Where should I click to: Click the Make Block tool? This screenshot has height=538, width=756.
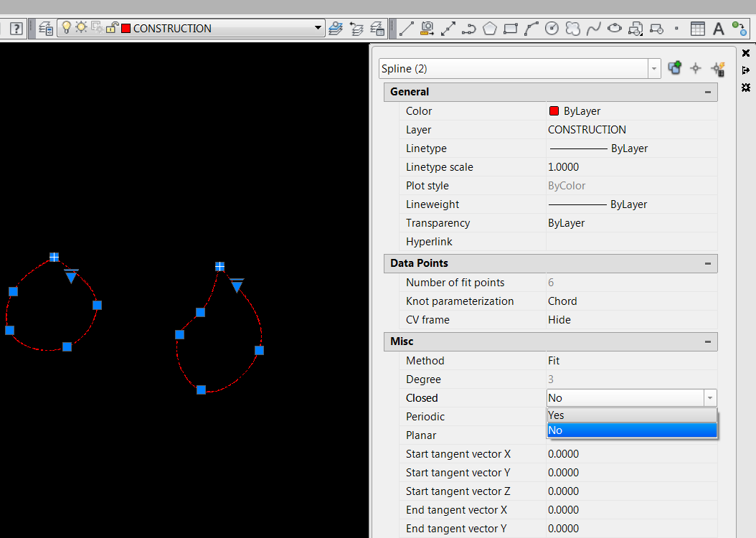(x=656, y=29)
